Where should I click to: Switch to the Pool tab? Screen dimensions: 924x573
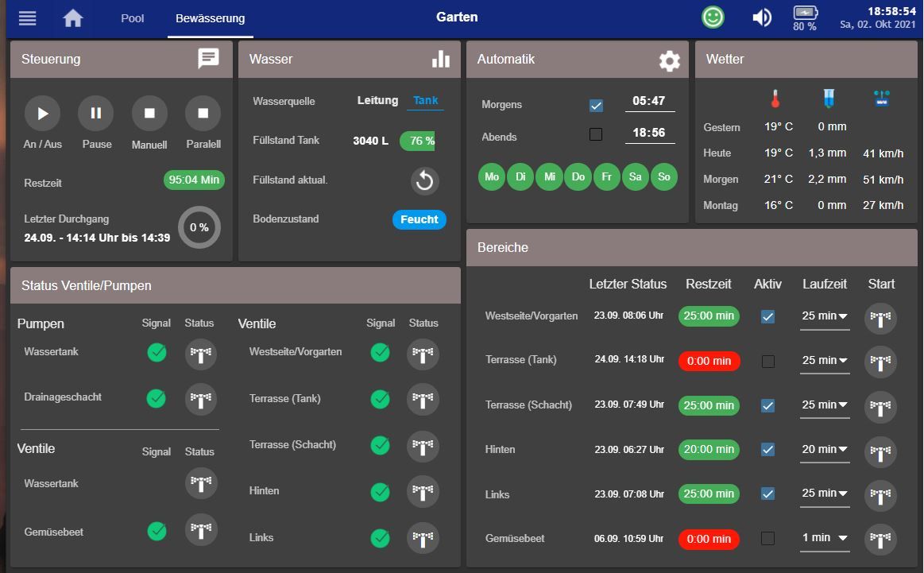(132, 18)
